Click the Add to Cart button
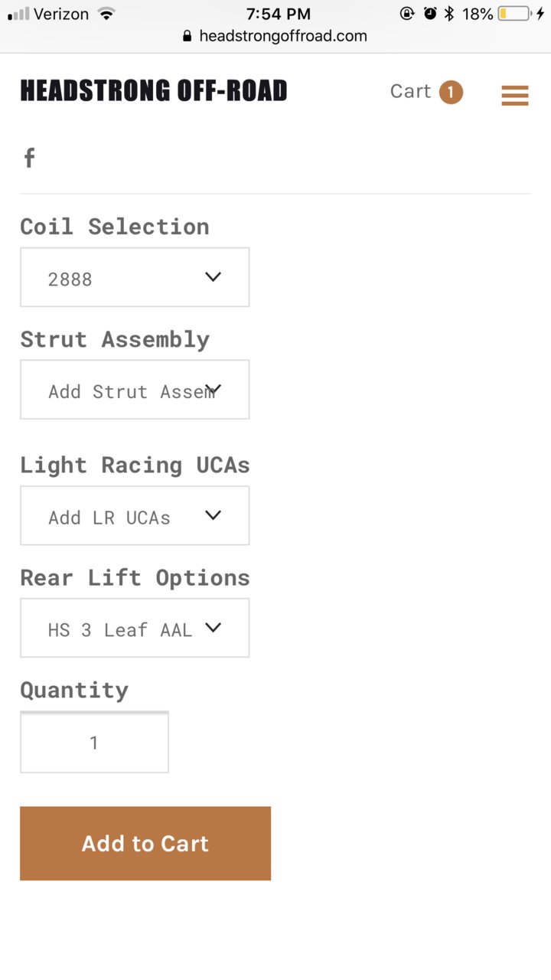This screenshot has width=551, height=980. click(145, 843)
